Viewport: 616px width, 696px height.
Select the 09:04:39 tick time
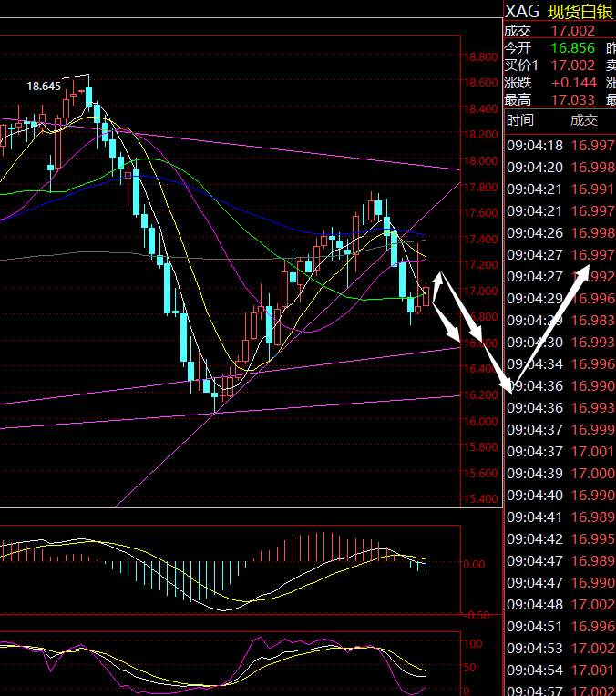(x=535, y=473)
